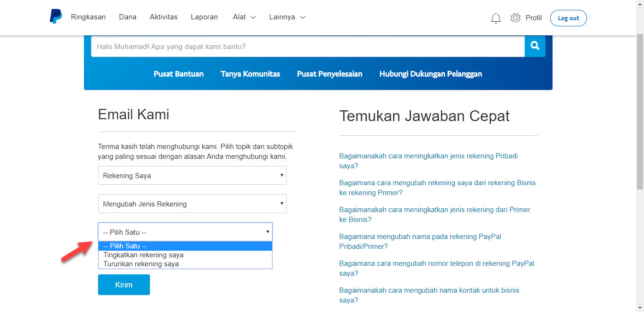The width and height of the screenshot is (644, 312).
Task: Click the PayPal logo icon
Action: 55,16
